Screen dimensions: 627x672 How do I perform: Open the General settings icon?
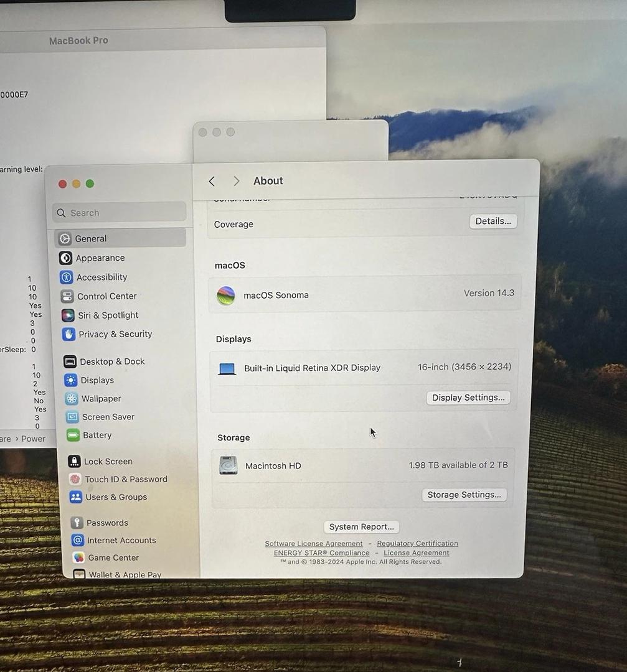click(x=65, y=239)
